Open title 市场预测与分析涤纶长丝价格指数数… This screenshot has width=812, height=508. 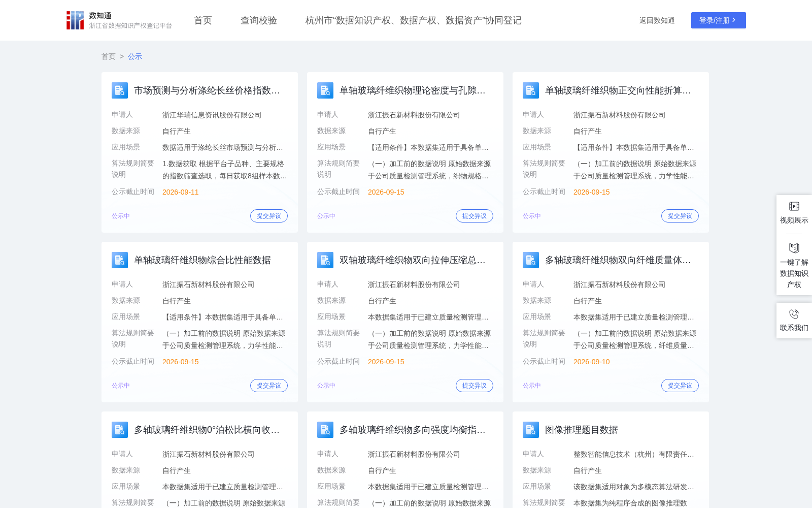pos(207,90)
